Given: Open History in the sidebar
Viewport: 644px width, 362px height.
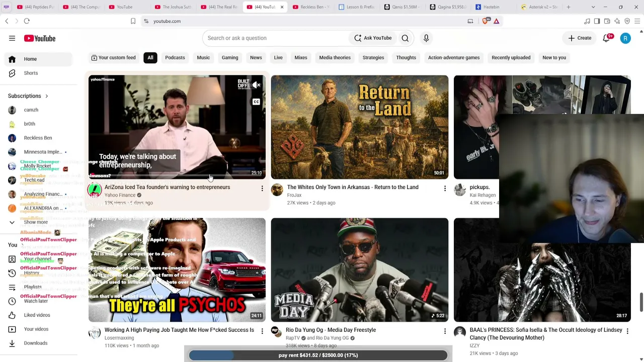Looking at the screenshot, I should point(31,273).
